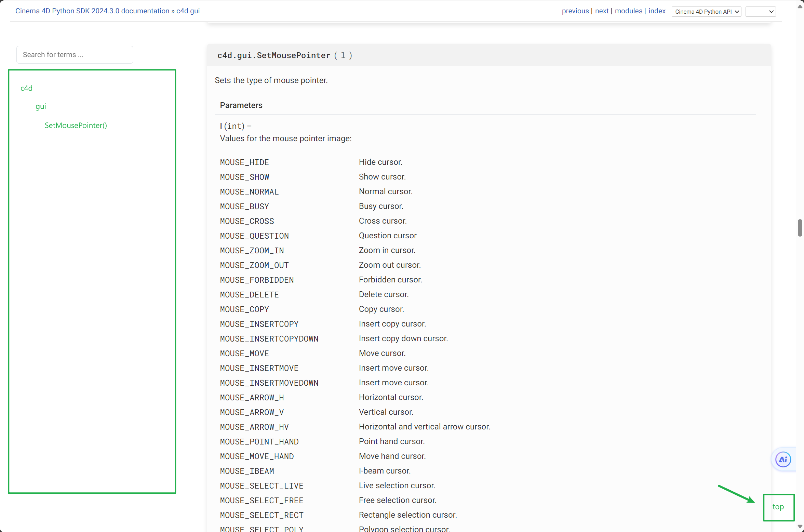
Task: Click the top button to return up
Action: [778, 507]
